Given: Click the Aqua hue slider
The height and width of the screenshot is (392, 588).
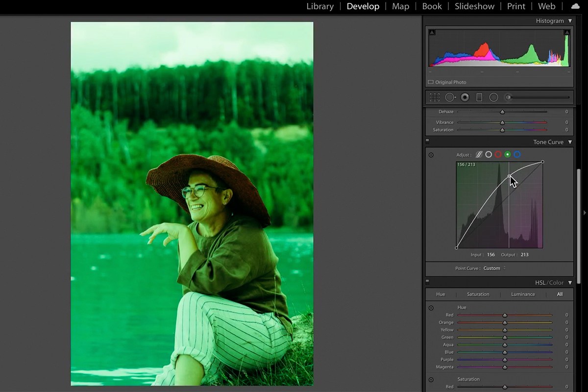Looking at the screenshot, I should coord(505,345).
